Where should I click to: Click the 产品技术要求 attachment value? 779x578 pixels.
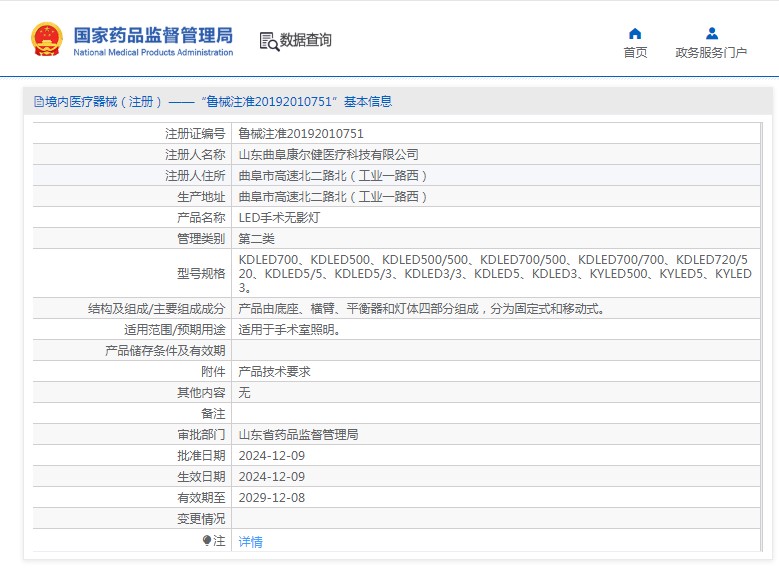[274, 371]
